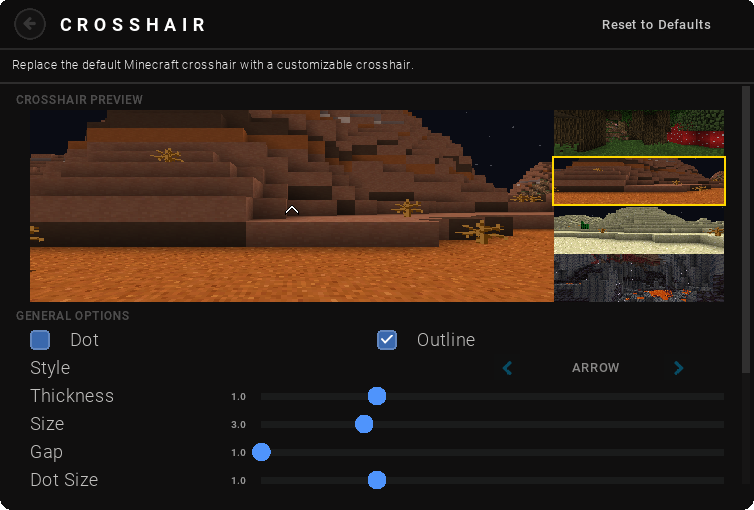
Task: Click the Dot Size label
Action: coord(64,480)
